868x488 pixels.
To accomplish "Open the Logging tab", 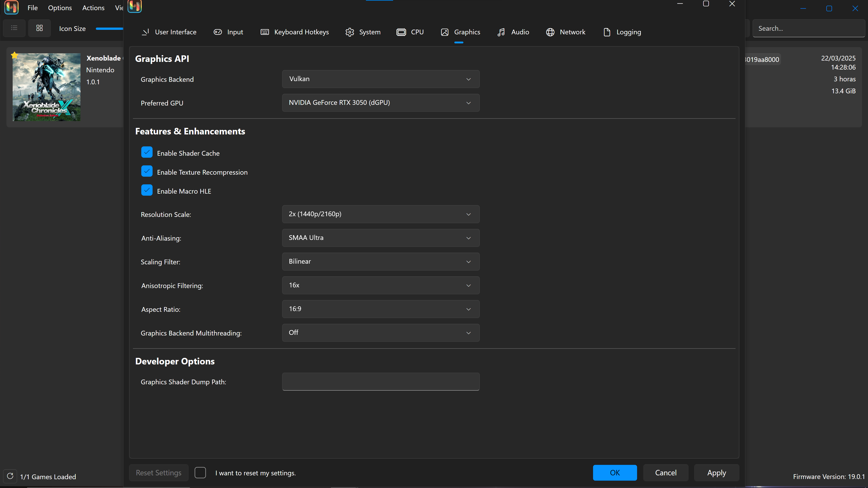I will 622,32.
